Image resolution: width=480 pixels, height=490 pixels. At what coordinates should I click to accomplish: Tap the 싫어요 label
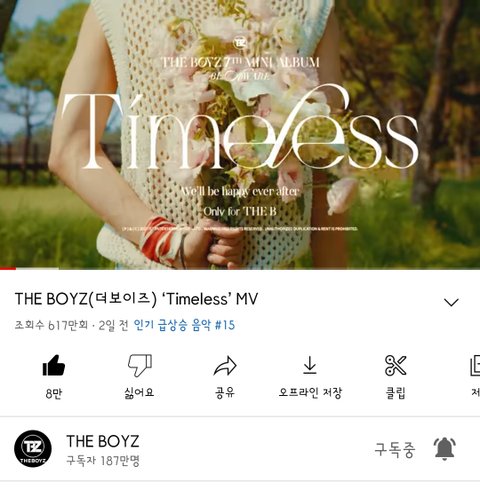pyautogui.click(x=139, y=393)
